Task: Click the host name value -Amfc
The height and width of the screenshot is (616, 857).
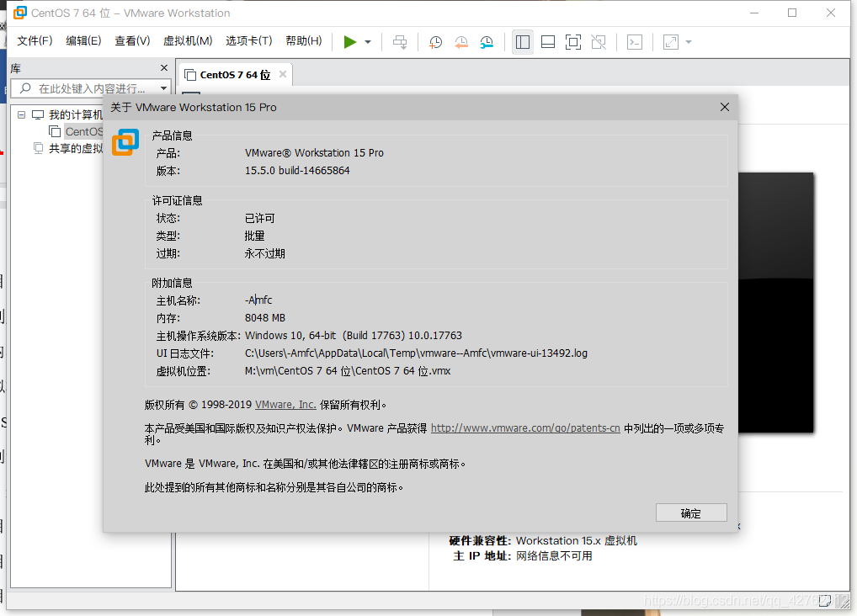Action: [x=258, y=300]
